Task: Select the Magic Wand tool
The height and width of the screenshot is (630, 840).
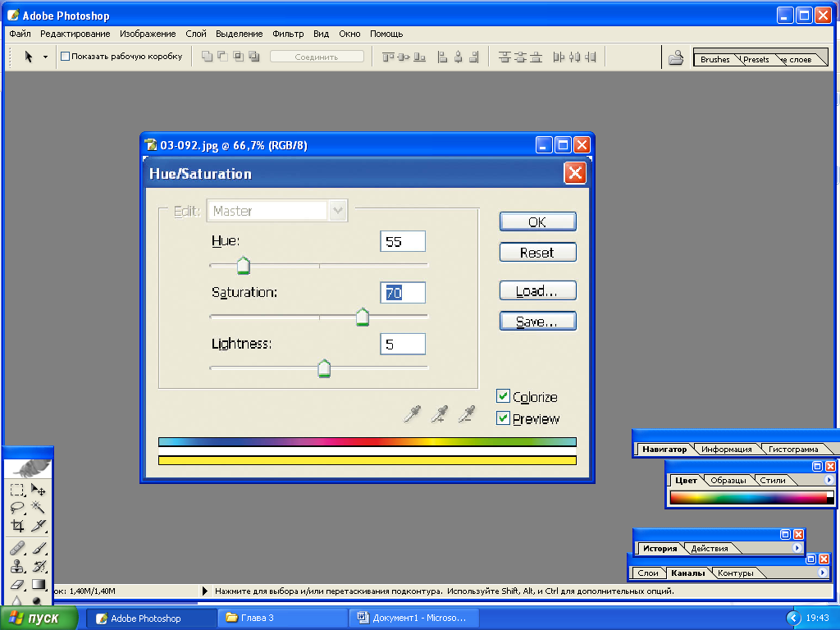Action: pyautogui.click(x=38, y=507)
